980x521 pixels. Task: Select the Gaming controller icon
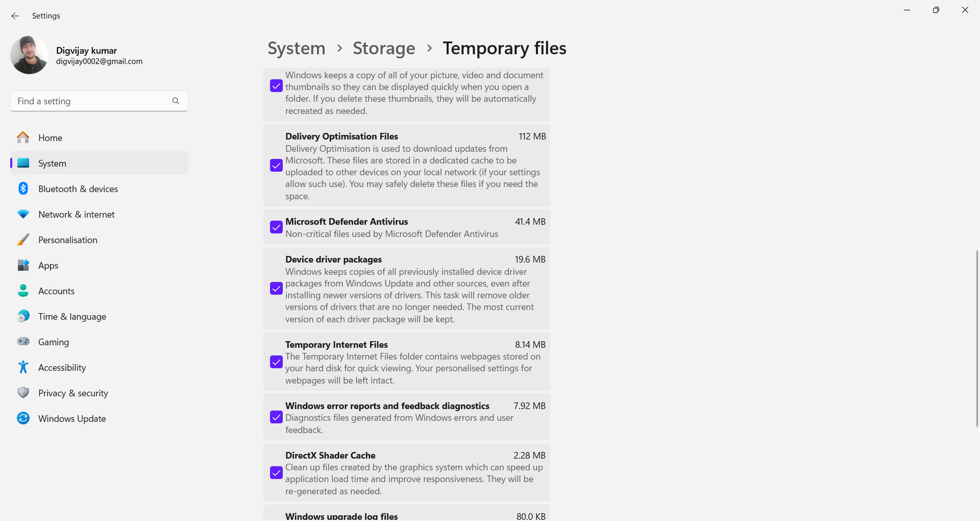23,342
